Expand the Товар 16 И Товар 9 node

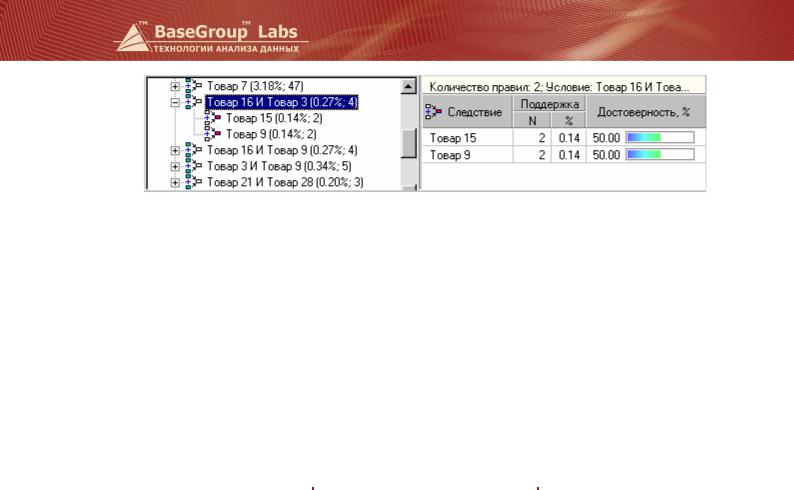click(175, 150)
